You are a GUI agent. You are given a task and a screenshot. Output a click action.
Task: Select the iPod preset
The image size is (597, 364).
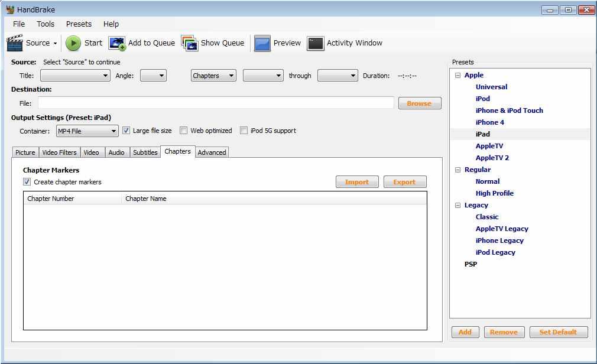point(483,99)
